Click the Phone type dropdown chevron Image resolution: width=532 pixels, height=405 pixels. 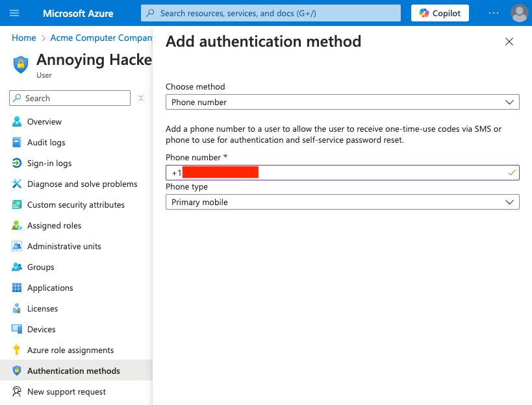point(509,202)
